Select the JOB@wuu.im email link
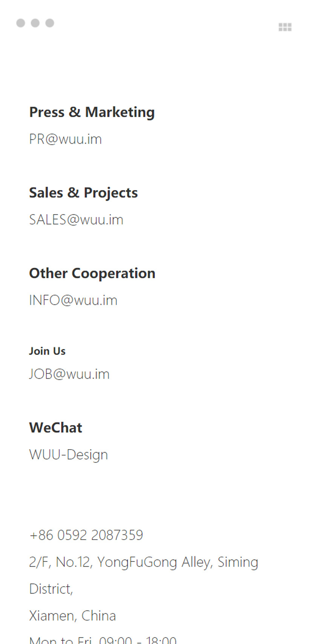311x644 pixels. pos(69,374)
